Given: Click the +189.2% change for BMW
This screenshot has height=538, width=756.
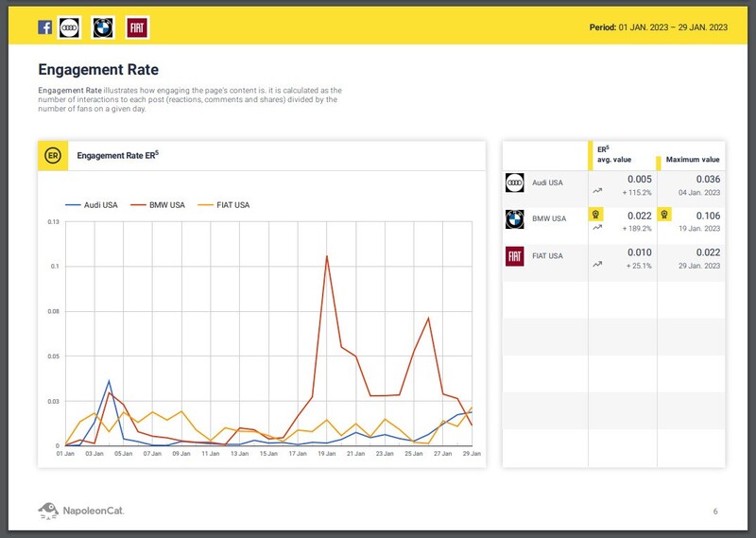Looking at the screenshot, I should tap(637, 229).
